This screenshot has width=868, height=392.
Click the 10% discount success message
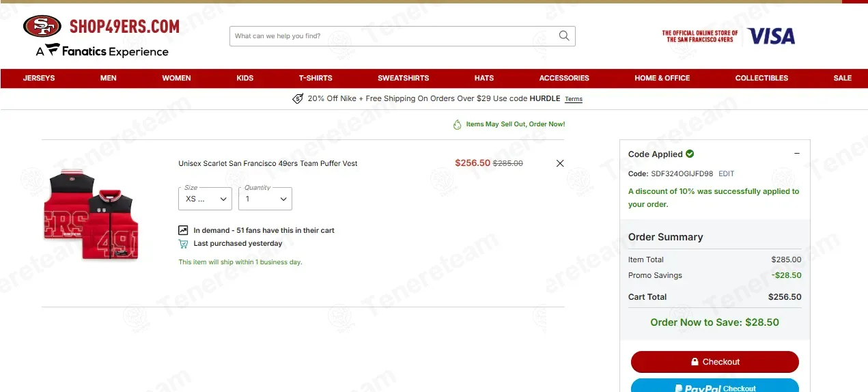coord(714,198)
